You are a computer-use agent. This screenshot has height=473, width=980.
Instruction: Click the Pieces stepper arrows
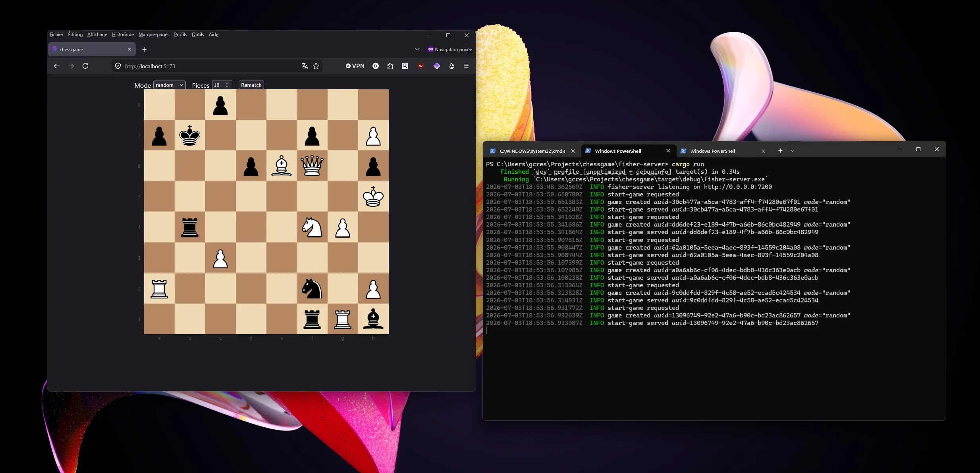click(x=227, y=85)
